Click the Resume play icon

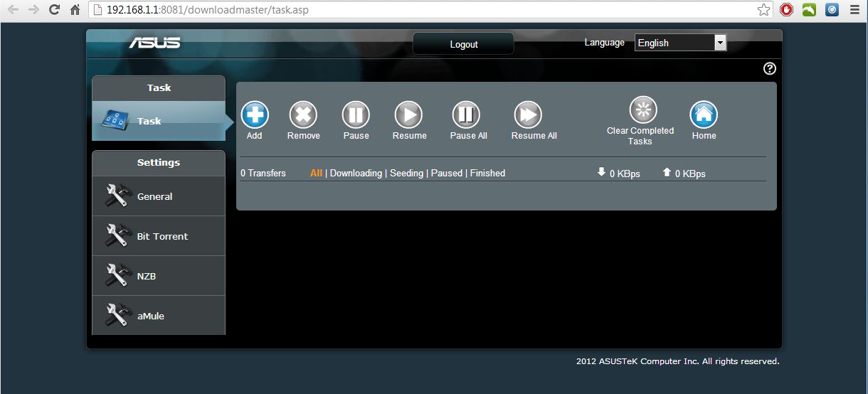pos(408,115)
